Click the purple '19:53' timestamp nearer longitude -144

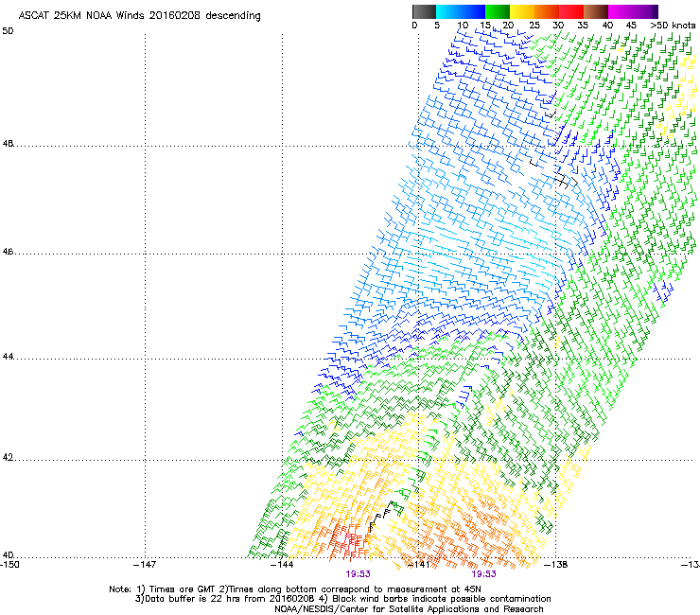(358, 574)
